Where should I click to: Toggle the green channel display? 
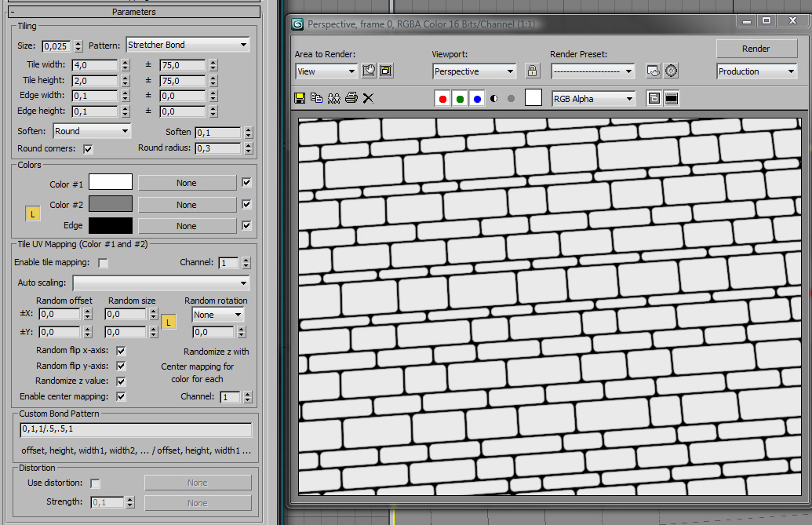point(460,99)
